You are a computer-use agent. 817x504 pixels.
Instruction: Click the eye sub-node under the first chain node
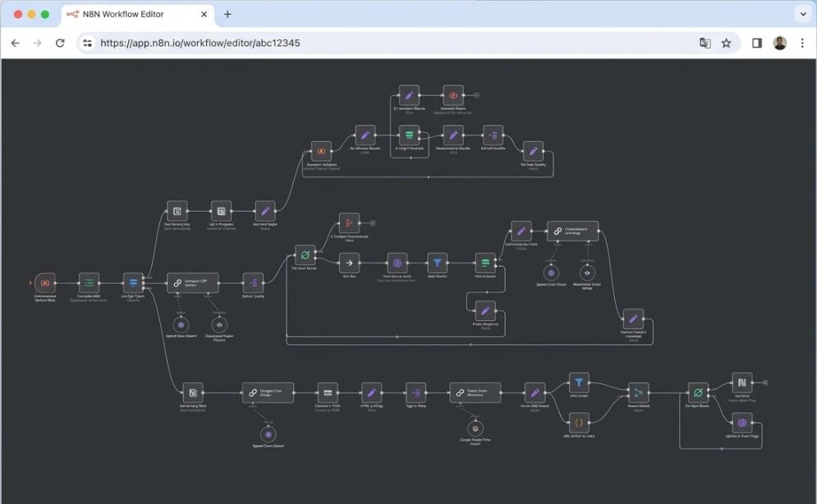(x=219, y=325)
